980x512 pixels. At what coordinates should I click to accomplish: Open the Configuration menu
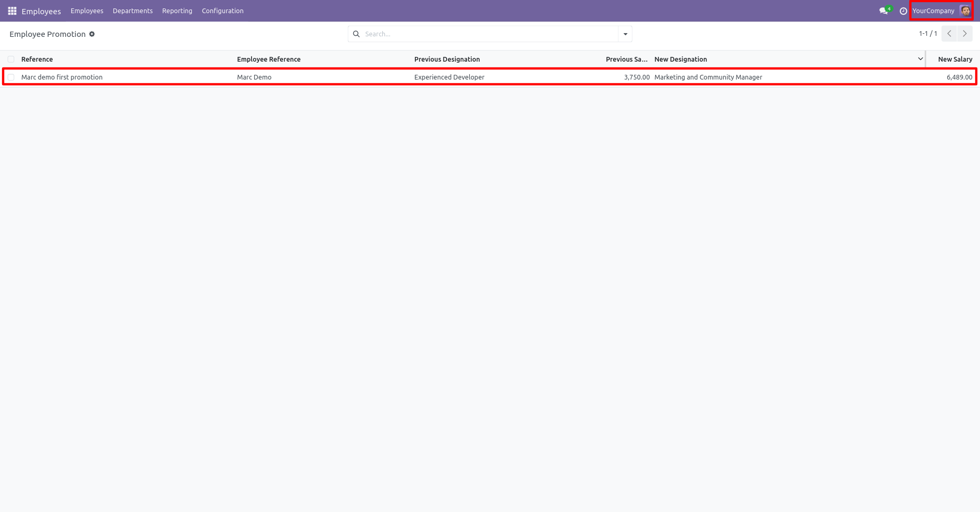(222, 11)
